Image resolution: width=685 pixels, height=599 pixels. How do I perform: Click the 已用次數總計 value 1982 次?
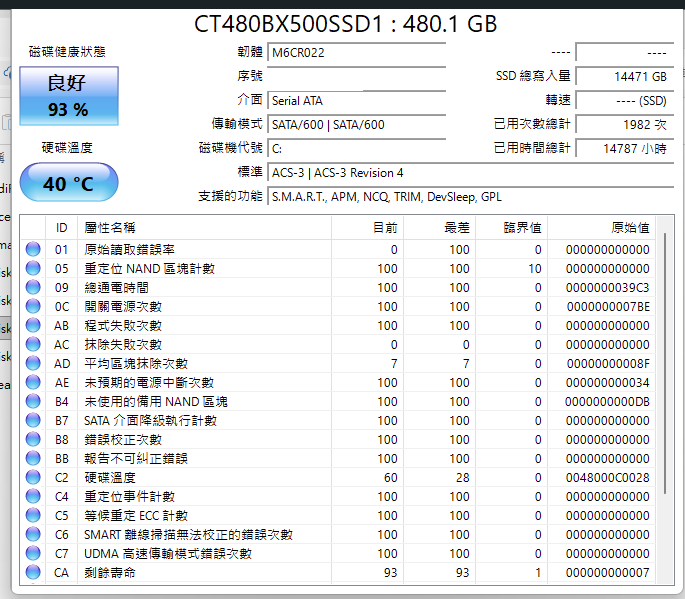[625, 125]
